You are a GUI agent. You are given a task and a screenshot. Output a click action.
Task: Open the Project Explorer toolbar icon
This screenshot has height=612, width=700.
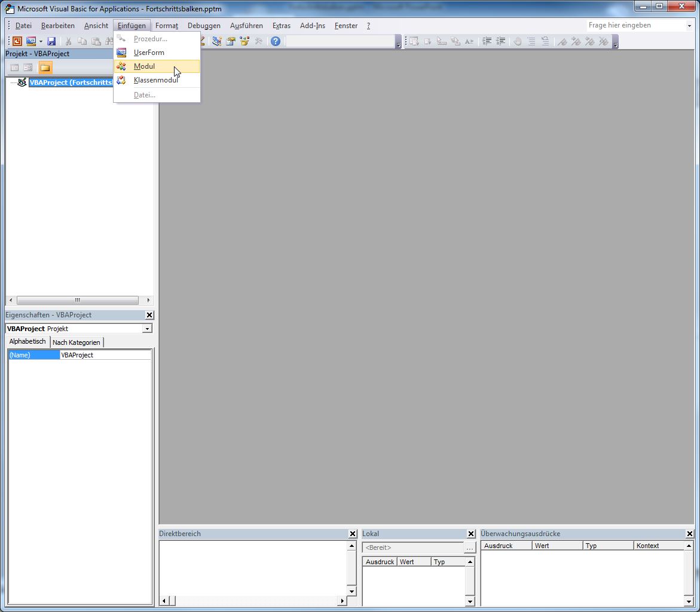pyautogui.click(x=217, y=41)
